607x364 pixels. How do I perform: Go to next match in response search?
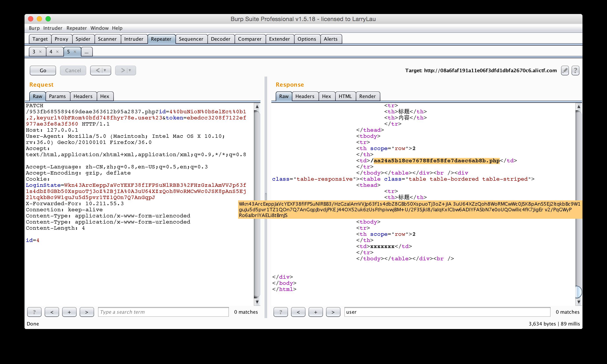coord(333,312)
